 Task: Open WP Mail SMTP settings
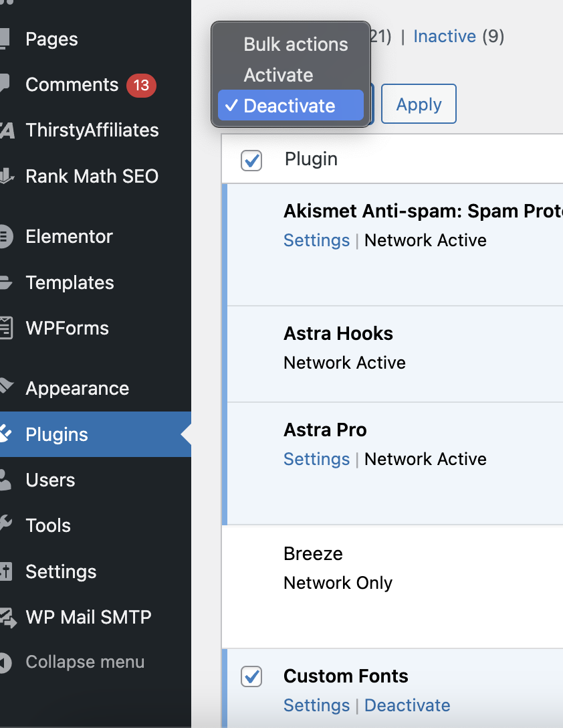88,617
